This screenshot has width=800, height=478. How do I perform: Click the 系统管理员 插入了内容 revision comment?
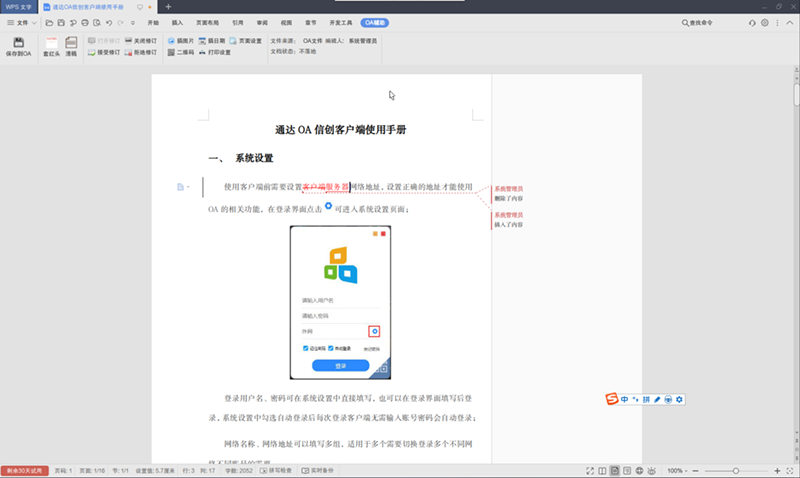pos(508,220)
